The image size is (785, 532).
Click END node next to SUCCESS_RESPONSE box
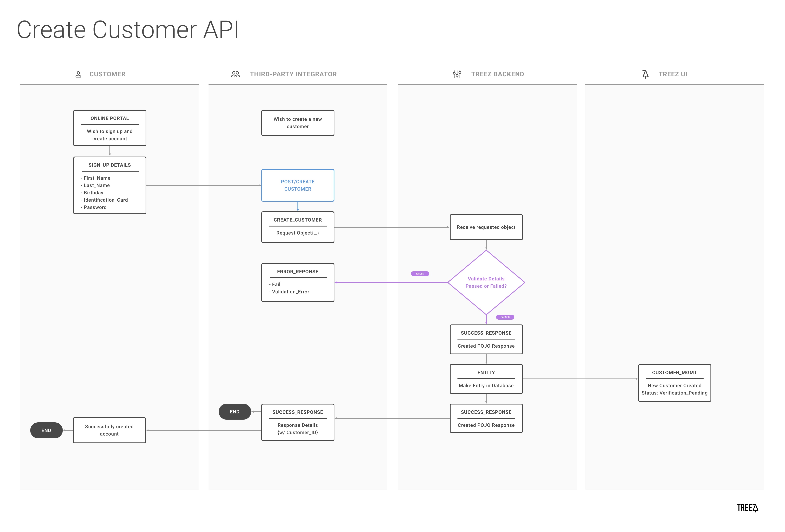point(235,412)
